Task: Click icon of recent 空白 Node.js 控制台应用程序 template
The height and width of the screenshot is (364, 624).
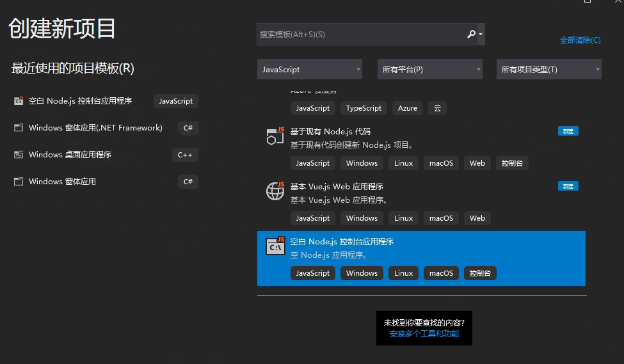Action: coord(19,101)
